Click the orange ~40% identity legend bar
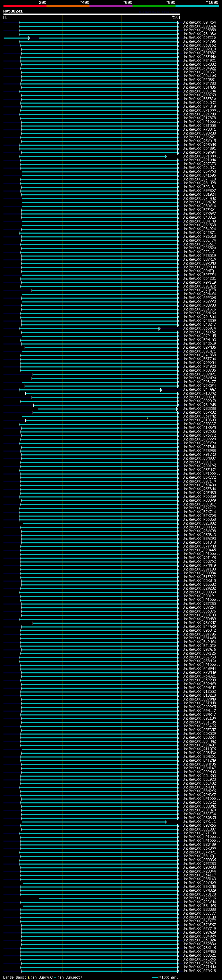Screen dimensions: 222x980 (68, 6)
